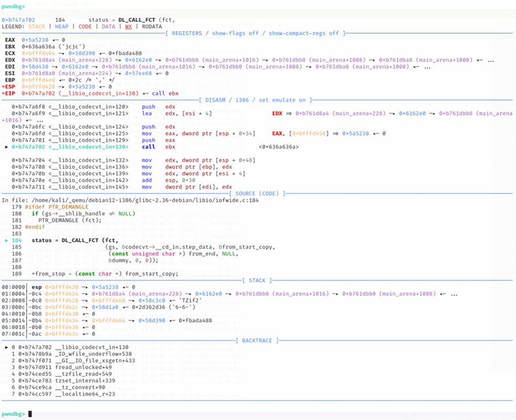516x420 pixels.
Task: Select the EBP register value 0xbfffd4e8
Action: (x=38, y=80)
